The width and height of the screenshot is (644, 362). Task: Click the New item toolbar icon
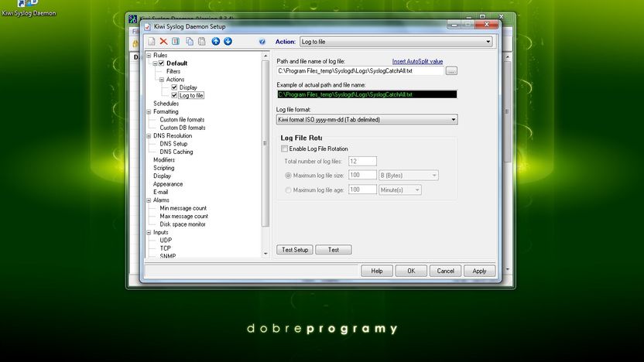[x=152, y=42]
